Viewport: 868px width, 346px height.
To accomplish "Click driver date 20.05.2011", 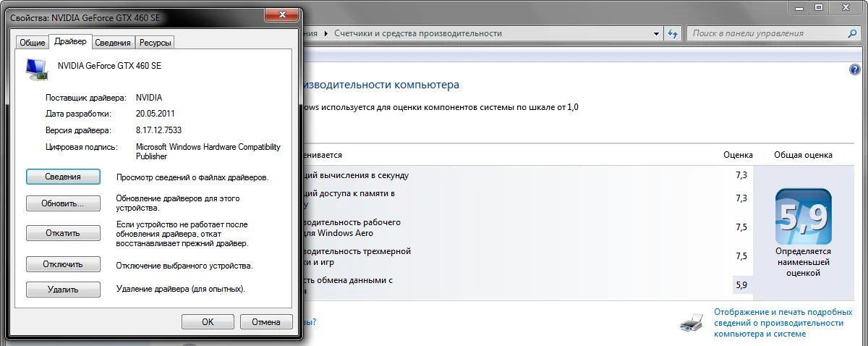I will click(155, 114).
